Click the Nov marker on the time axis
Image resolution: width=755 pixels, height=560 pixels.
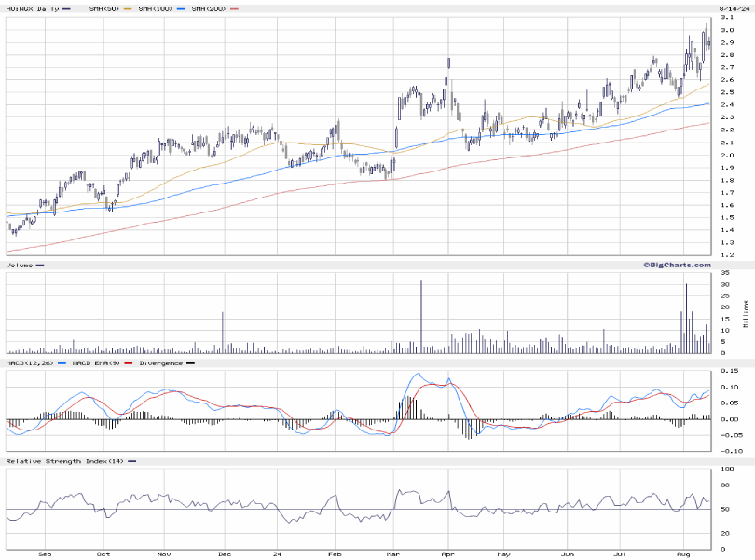164,553
